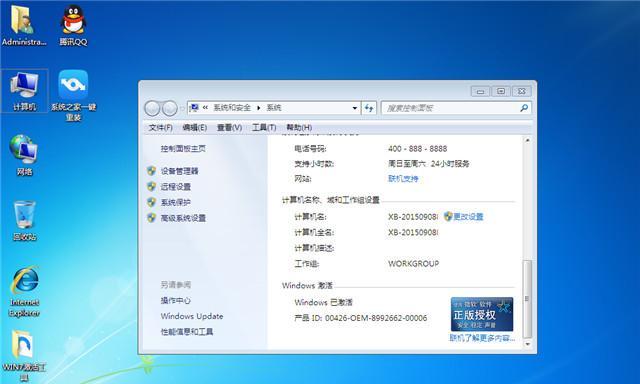Open the 编辑(E) menu
This screenshot has height=384, width=640.
pyautogui.click(x=195, y=128)
